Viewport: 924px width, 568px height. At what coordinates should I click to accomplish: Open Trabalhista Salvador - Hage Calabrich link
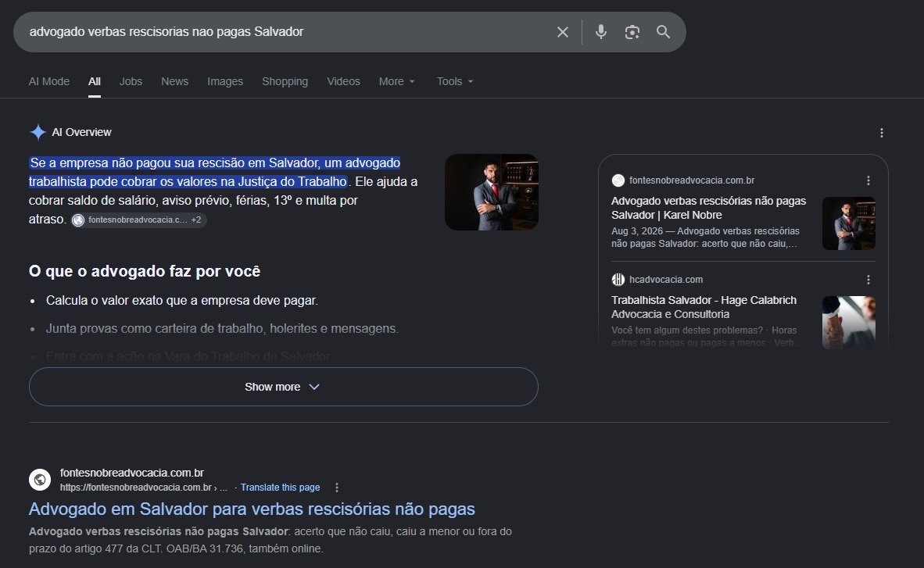[704, 307]
